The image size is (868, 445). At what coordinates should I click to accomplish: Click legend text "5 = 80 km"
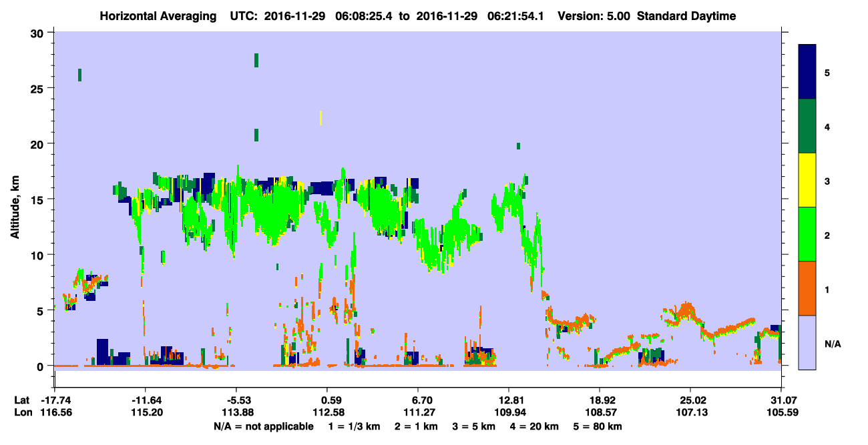597,426
